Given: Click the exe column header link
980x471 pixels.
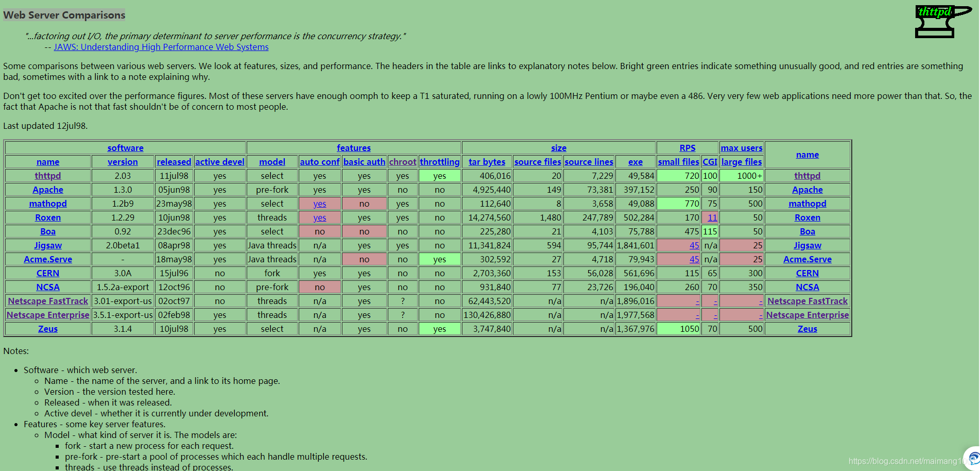Looking at the screenshot, I should 635,162.
